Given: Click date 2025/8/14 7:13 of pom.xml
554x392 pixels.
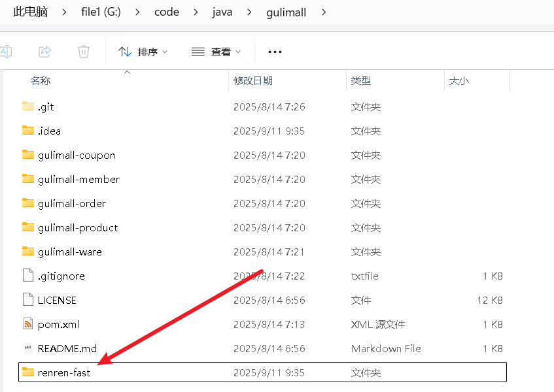Looking at the screenshot, I should (269, 324).
